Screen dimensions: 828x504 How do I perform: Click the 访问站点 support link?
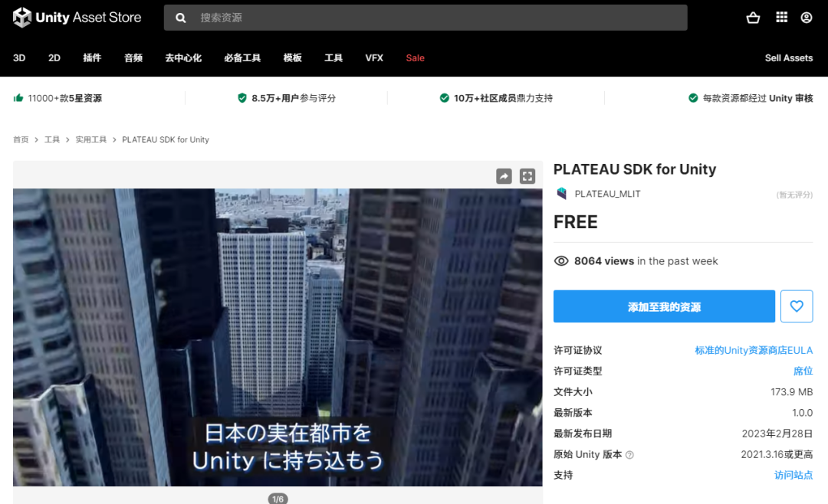[793, 475]
